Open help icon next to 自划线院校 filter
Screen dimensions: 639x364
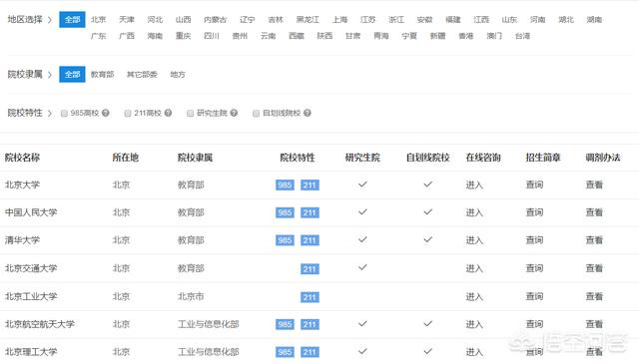click(x=308, y=113)
